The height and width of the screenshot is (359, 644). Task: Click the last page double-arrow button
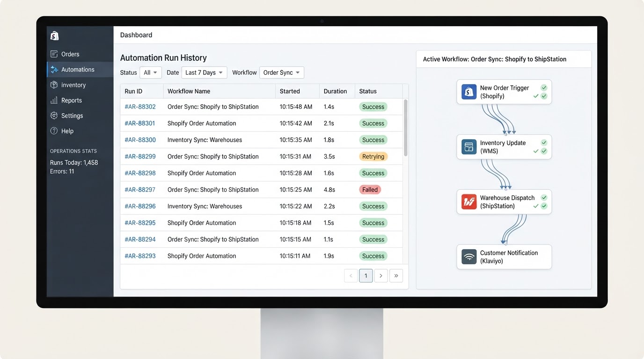396,276
